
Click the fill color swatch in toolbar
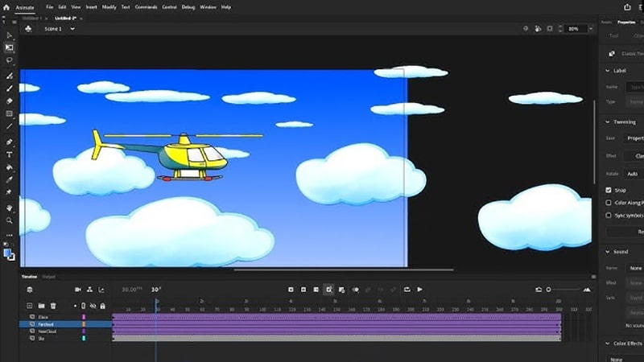[7, 253]
